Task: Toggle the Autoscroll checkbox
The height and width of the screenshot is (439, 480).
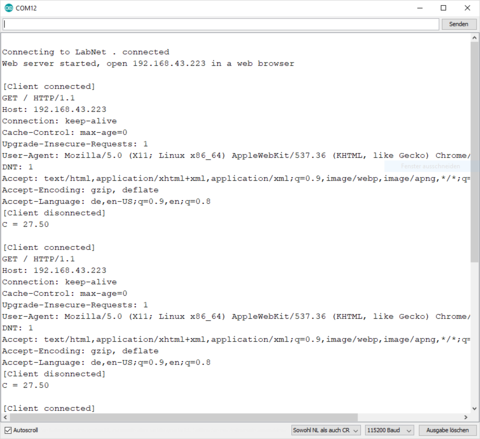Action: [8, 430]
